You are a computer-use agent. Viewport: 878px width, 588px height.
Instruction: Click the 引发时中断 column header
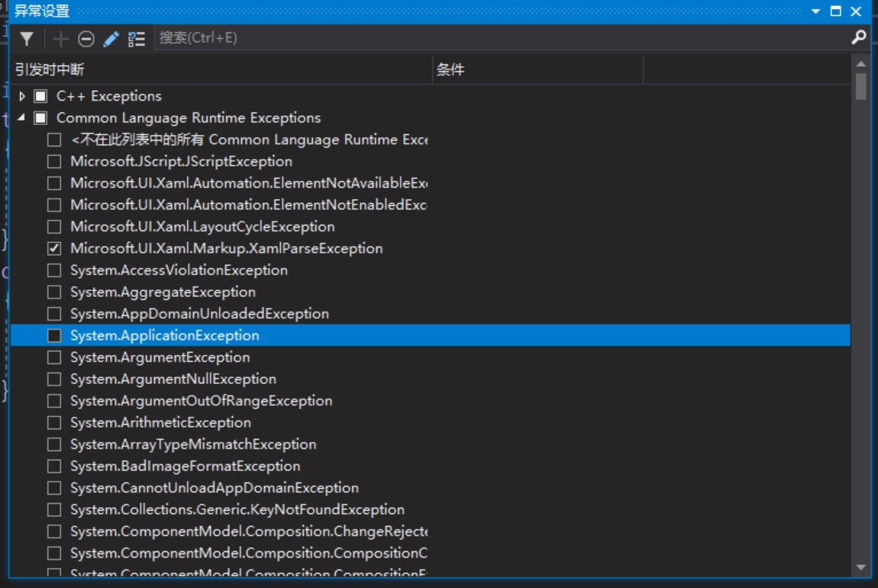coord(221,70)
